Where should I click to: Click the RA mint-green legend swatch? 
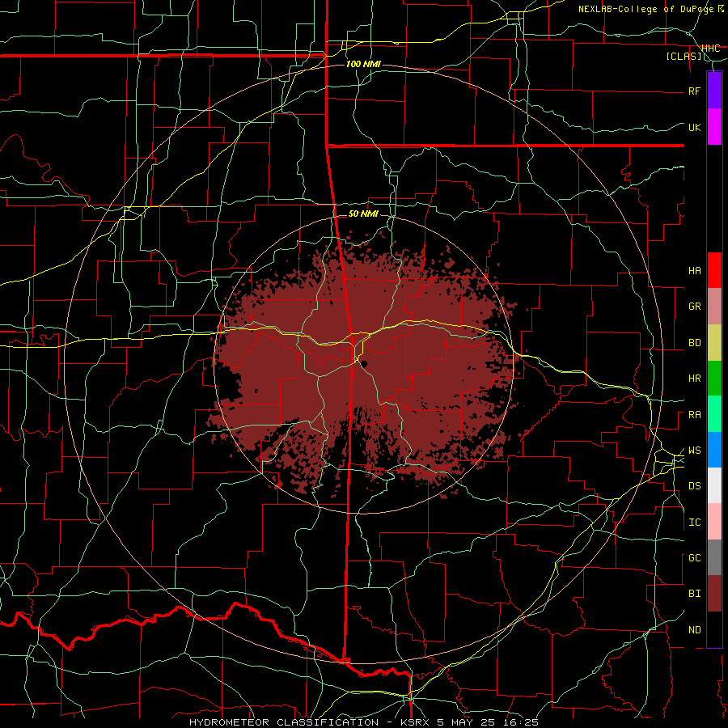pos(714,414)
